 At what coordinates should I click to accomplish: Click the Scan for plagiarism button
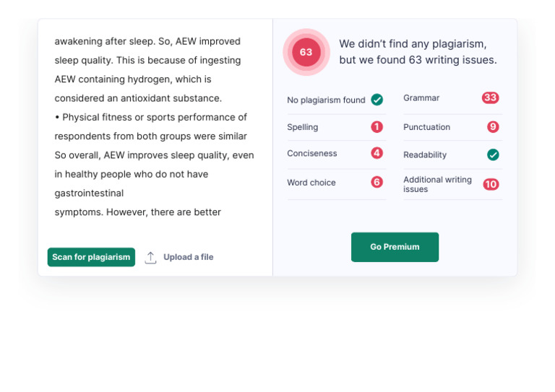tap(91, 257)
